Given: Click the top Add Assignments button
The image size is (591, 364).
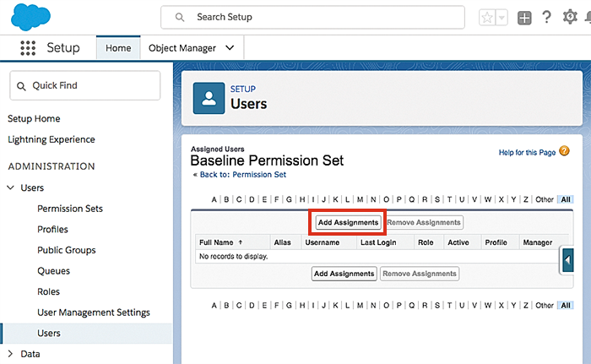Looking at the screenshot, I should [348, 223].
